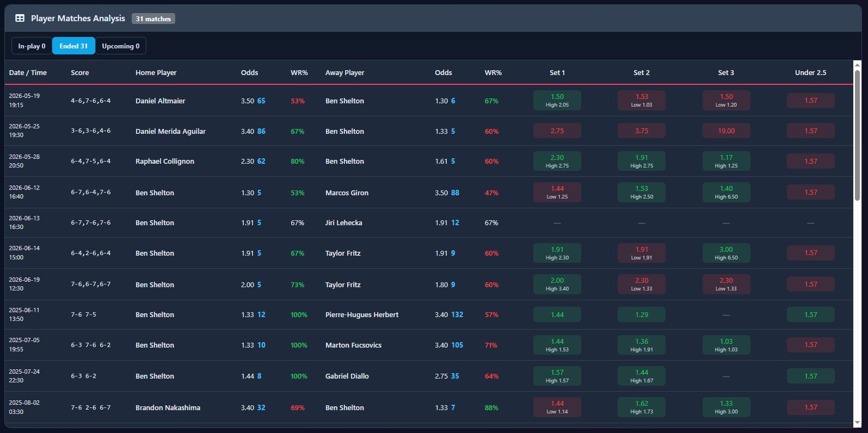Click 73% home win rate value
868x433 pixels.
(298, 285)
